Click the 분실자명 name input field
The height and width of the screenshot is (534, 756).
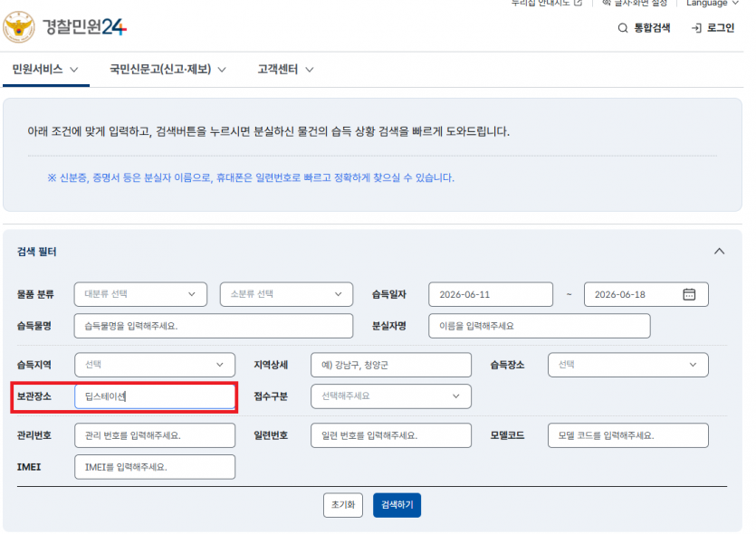[x=539, y=326]
